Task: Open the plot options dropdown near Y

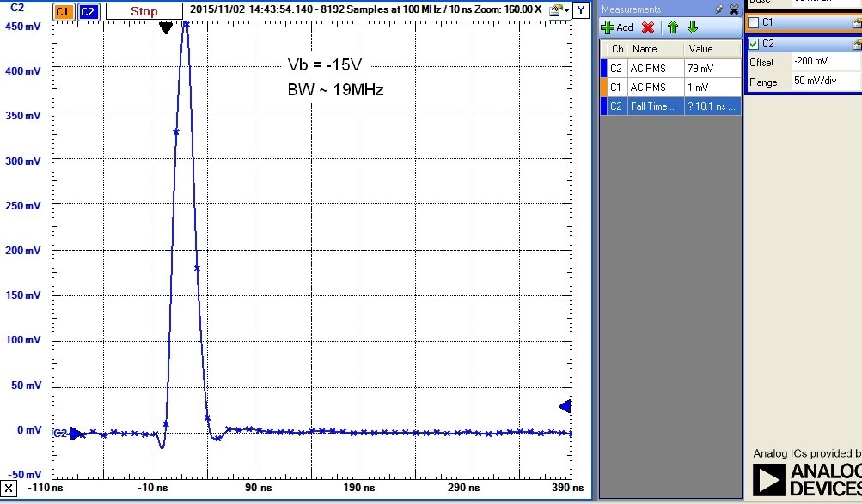Action: [x=559, y=10]
